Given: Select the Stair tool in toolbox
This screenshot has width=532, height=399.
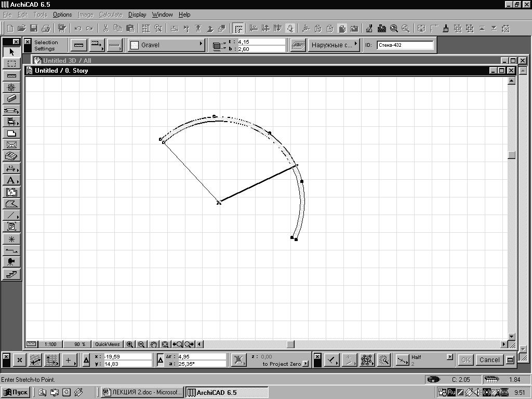Looking at the screenshot, I should click(11, 274).
